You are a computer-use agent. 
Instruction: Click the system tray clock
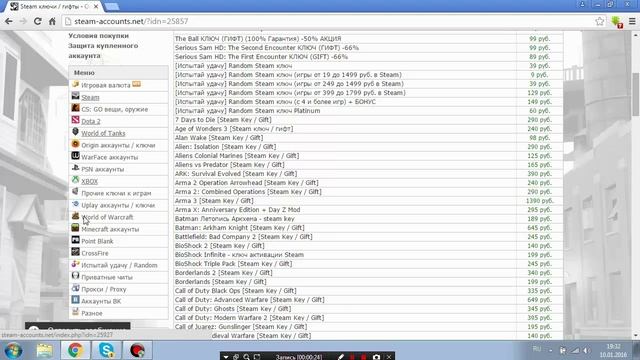click(x=613, y=351)
